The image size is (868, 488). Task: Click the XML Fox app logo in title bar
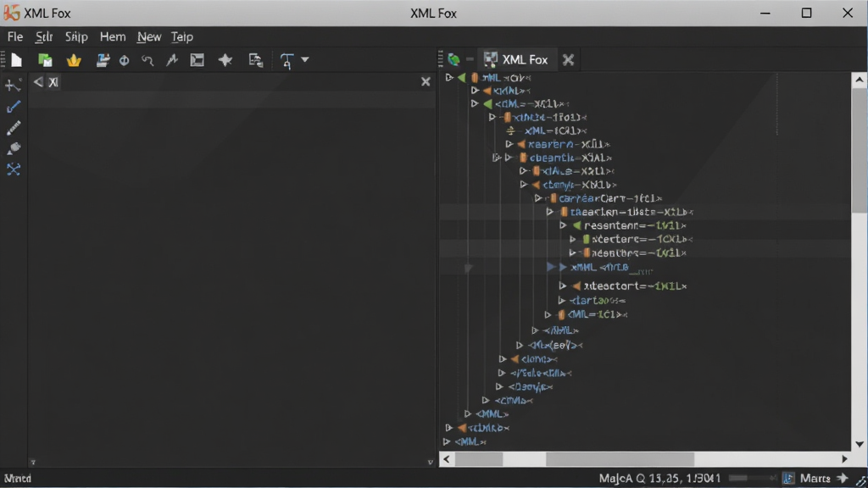pyautogui.click(x=12, y=13)
